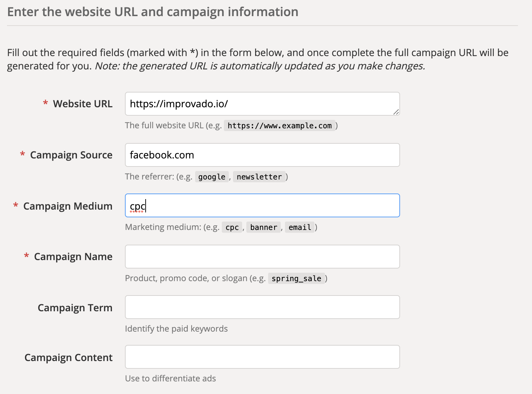Click the Website URL textarea resize handle
The width and height of the screenshot is (532, 394).
(396, 112)
